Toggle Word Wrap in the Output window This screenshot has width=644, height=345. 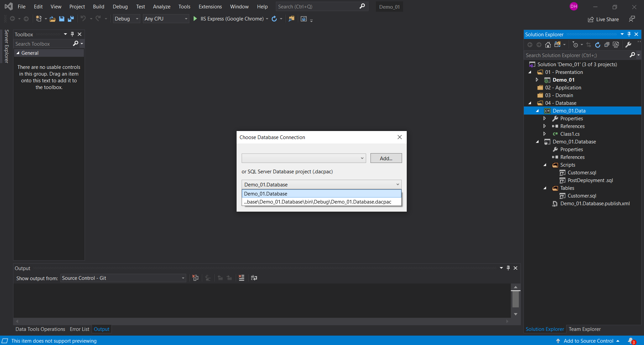(x=254, y=278)
